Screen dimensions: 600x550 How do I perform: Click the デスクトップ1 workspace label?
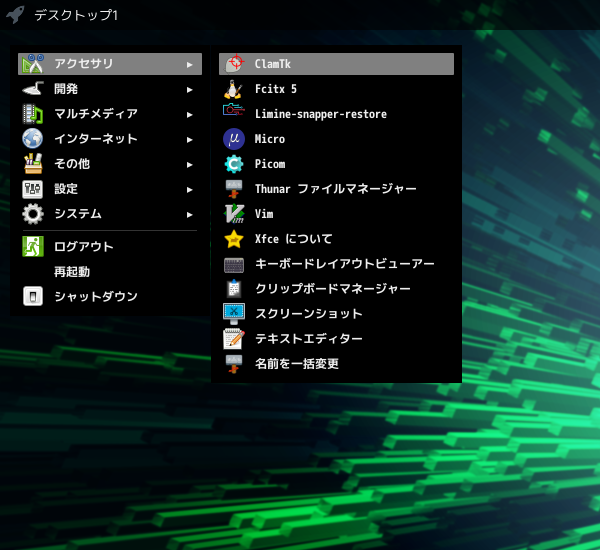point(76,15)
